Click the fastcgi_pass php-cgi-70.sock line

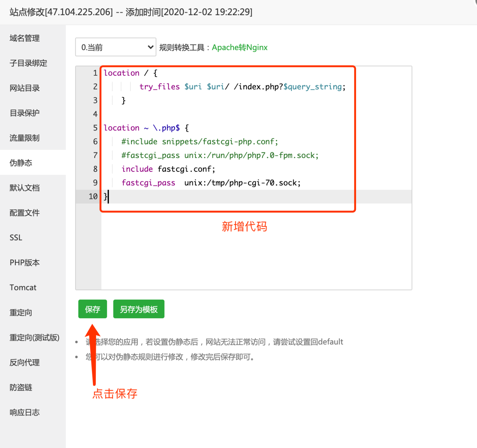click(211, 183)
